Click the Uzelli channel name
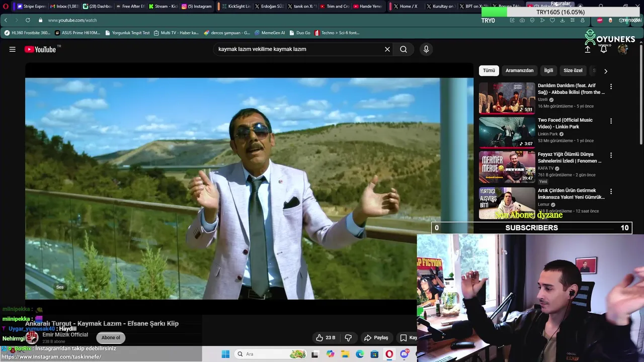Screen dimensions: 644x362 (x=544, y=100)
